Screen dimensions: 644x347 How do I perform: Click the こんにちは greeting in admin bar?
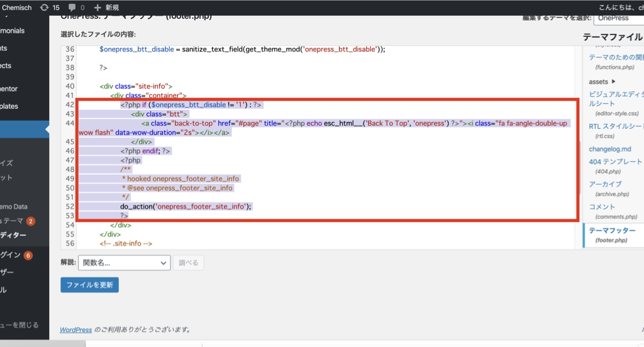[x=621, y=8]
